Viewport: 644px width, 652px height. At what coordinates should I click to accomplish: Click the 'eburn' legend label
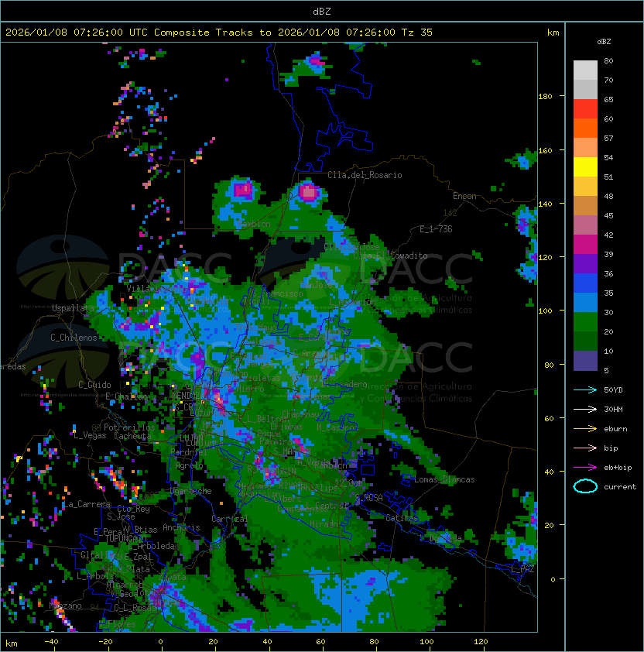(615, 429)
